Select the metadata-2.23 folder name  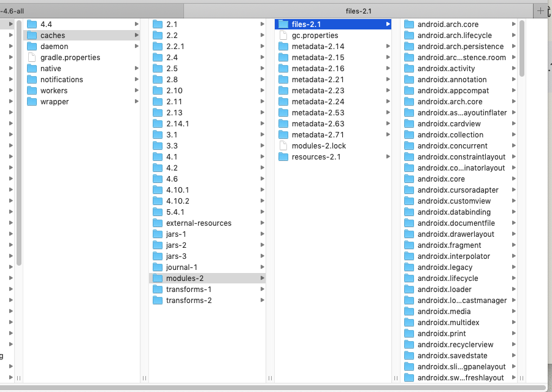coord(318,91)
